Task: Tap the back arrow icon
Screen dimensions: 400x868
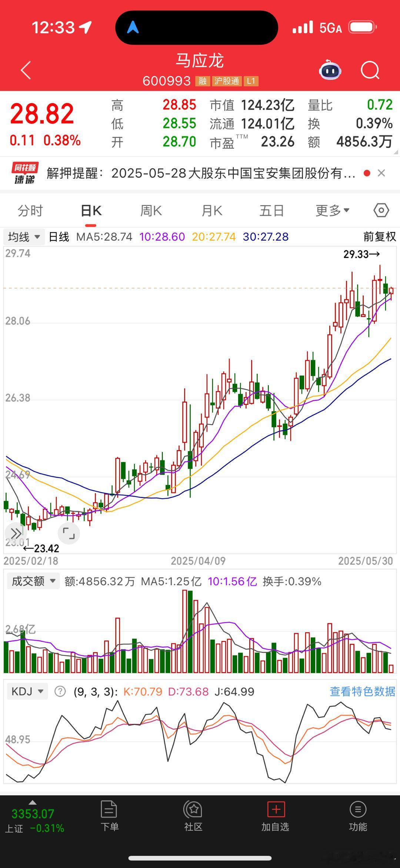Action: point(26,70)
